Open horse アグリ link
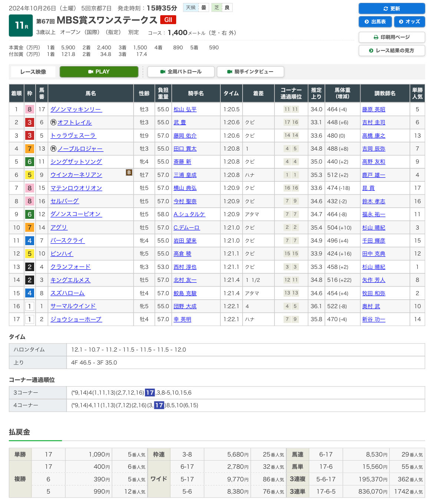Image resolution: width=434 pixels, height=504 pixels. (59, 228)
